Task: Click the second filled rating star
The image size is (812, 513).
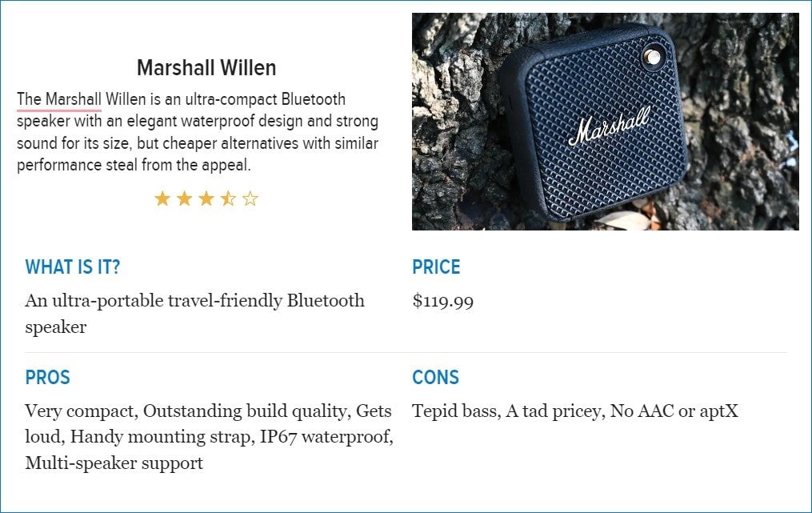Action: (184, 198)
